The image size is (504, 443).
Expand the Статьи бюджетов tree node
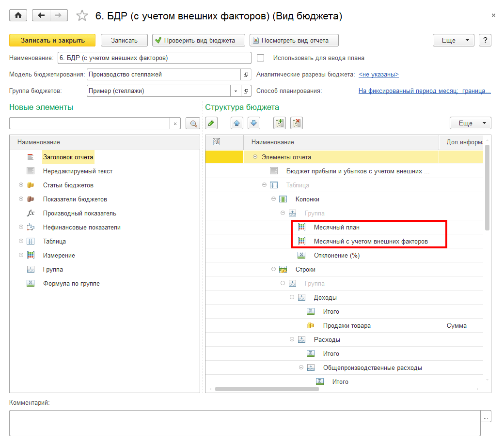click(x=21, y=185)
